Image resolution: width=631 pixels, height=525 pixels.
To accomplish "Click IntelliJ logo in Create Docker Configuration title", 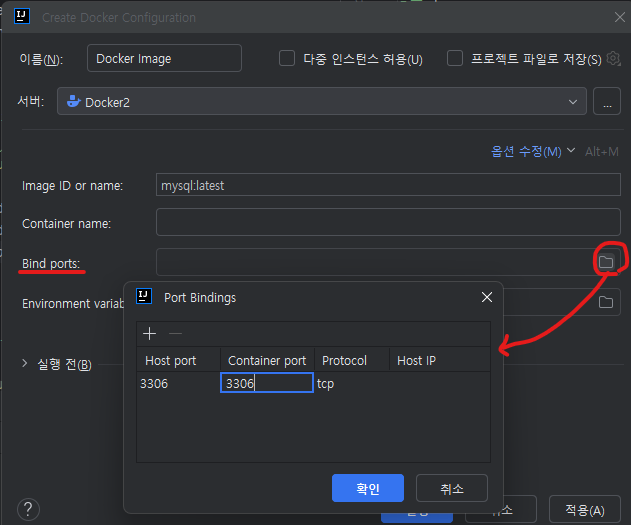I will coord(22,16).
